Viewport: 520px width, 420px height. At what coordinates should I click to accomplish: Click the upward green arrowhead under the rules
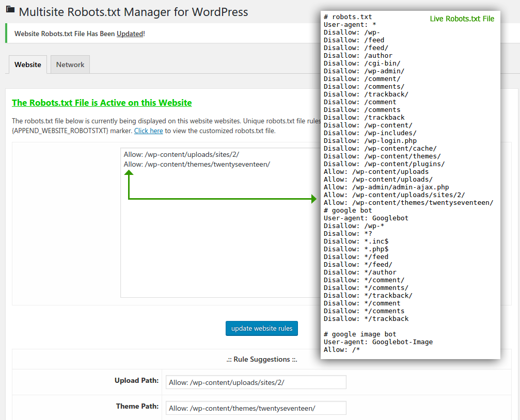[x=129, y=173]
